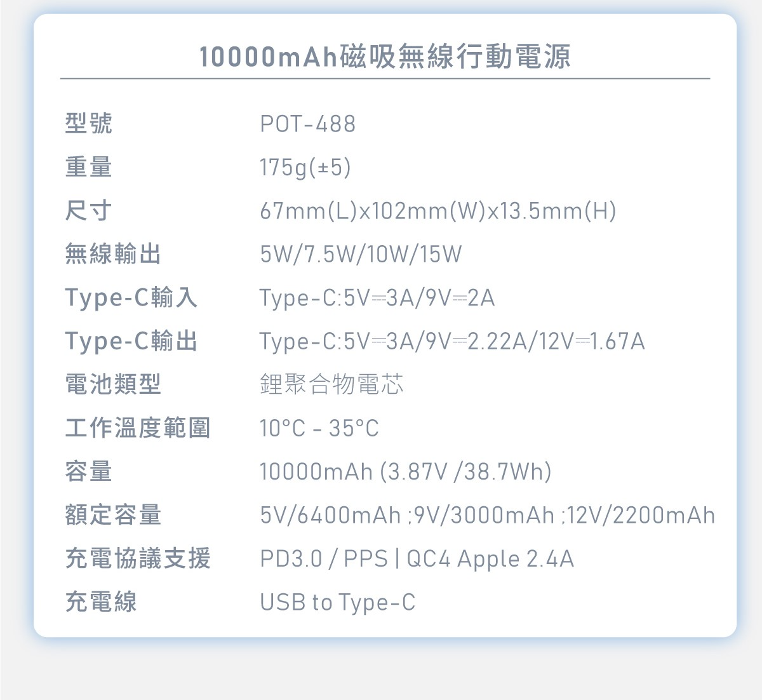
Task: Click the 型號 label
Action: pyautogui.click(x=89, y=123)
